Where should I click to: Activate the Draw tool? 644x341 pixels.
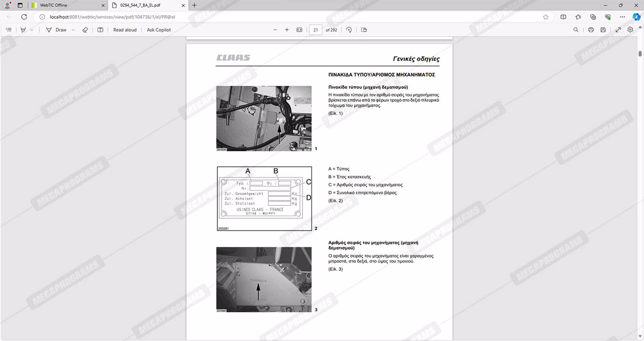(x=56, y=30)
